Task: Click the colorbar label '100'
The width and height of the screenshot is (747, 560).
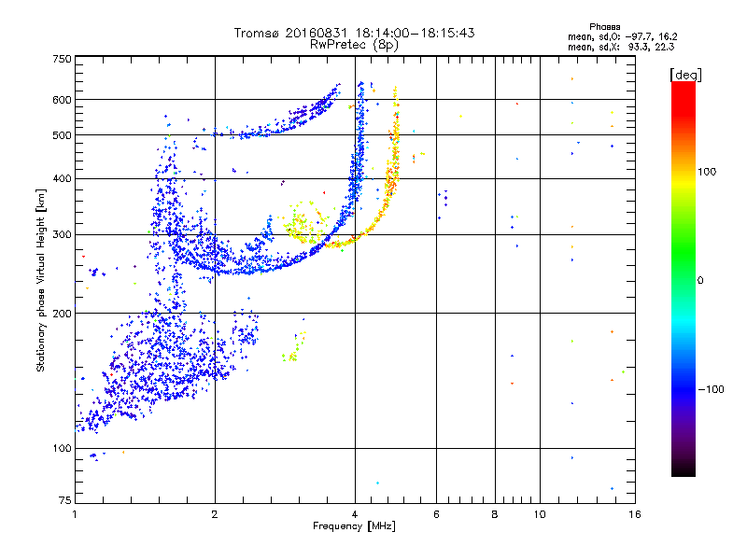Action: (707, 172)
